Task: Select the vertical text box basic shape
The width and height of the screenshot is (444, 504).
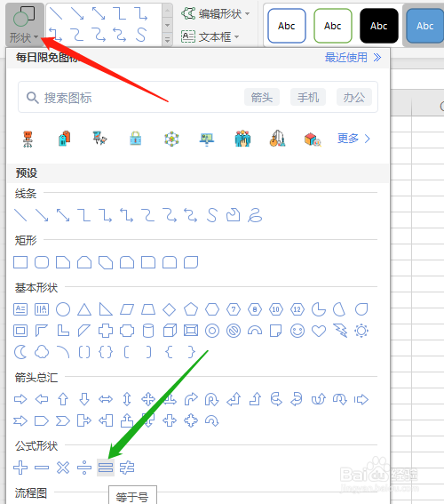Action: [x=42, y=309]
